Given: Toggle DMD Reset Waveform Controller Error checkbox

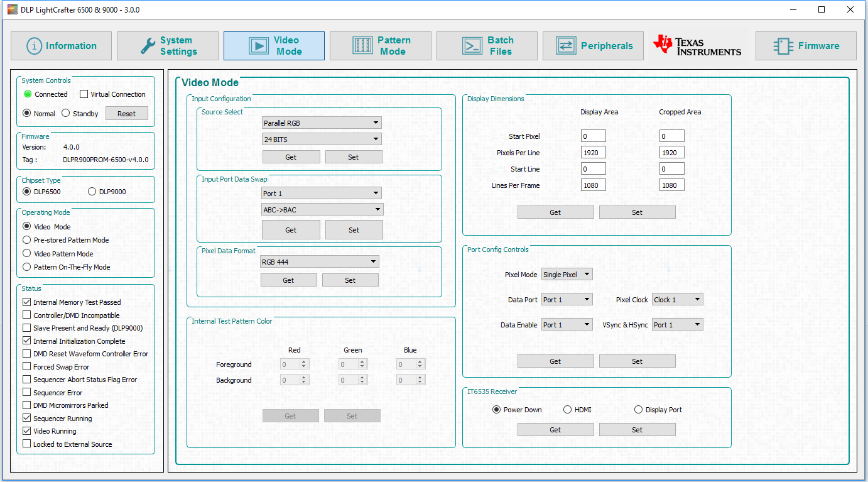Looking at the screenshot, I should tap(26, 354).
